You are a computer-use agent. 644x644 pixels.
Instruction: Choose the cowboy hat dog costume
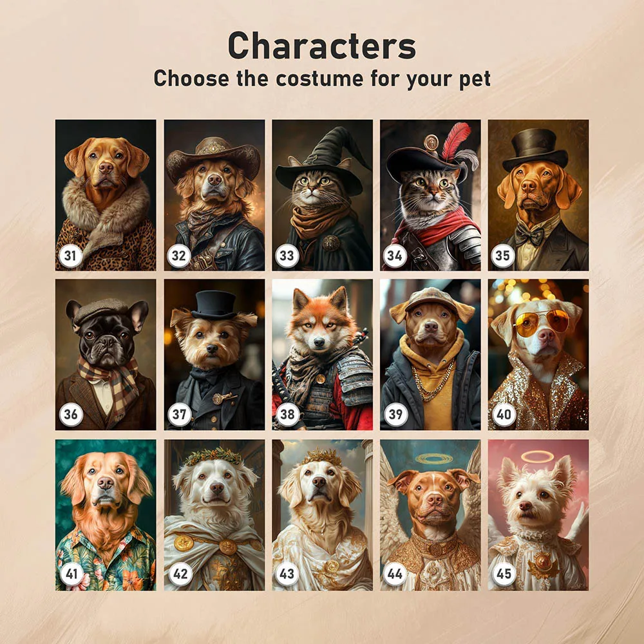tap(214, 195)
